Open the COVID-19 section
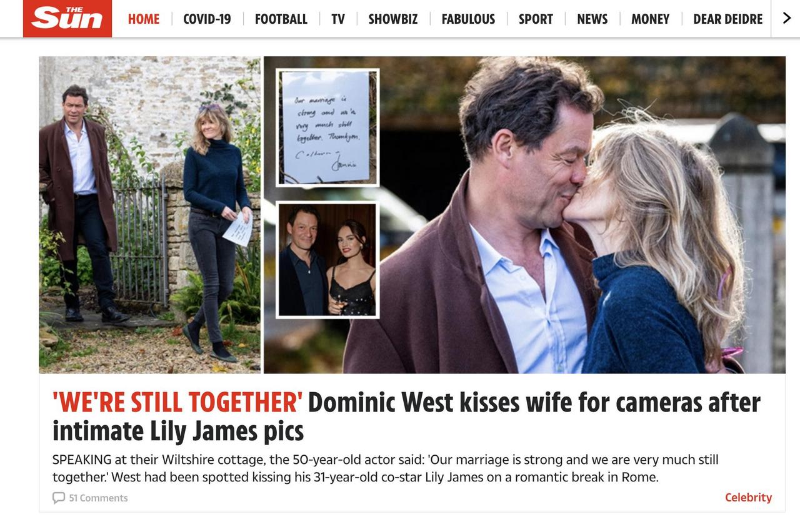 tap(207, 19)
